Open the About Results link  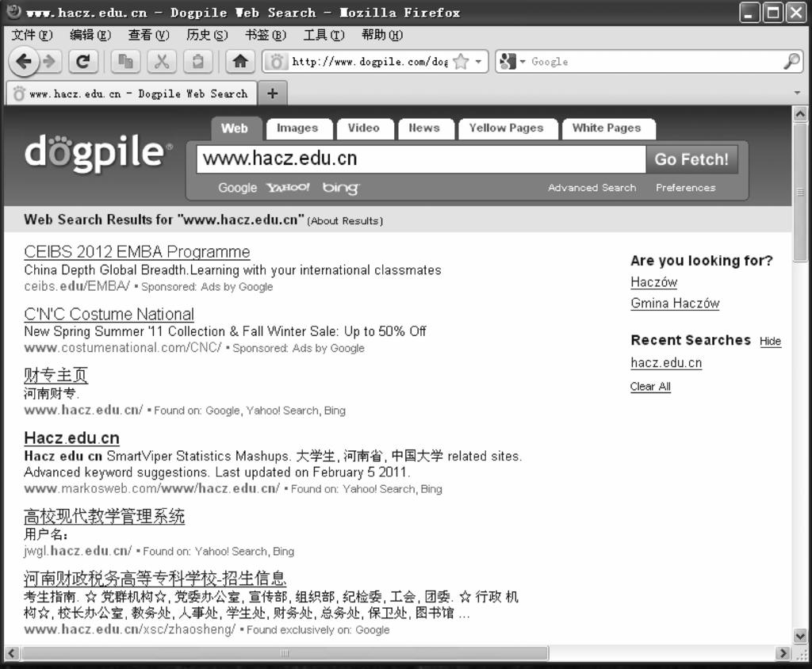[x=345, y=221]
